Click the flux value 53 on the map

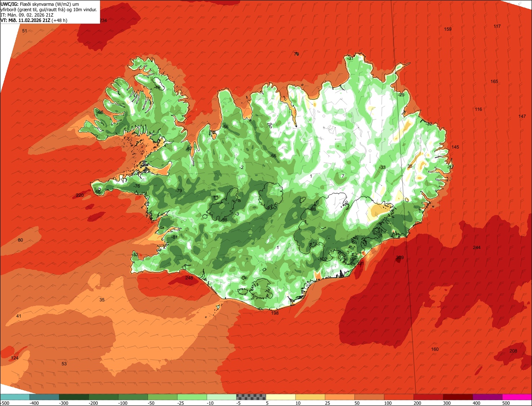64,364
